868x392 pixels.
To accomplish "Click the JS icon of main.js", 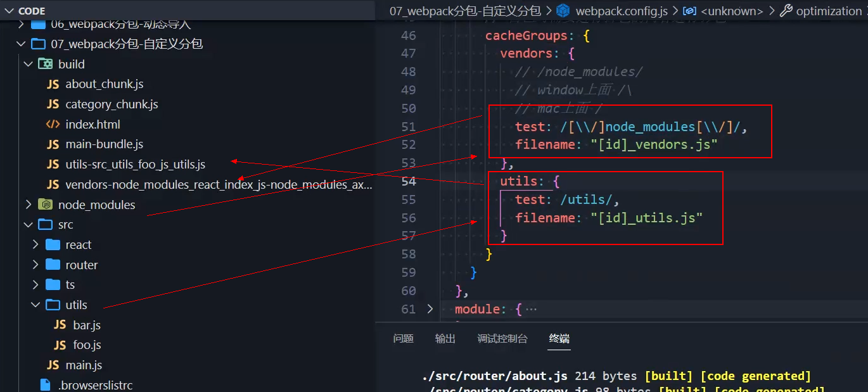I will point(53,365).
